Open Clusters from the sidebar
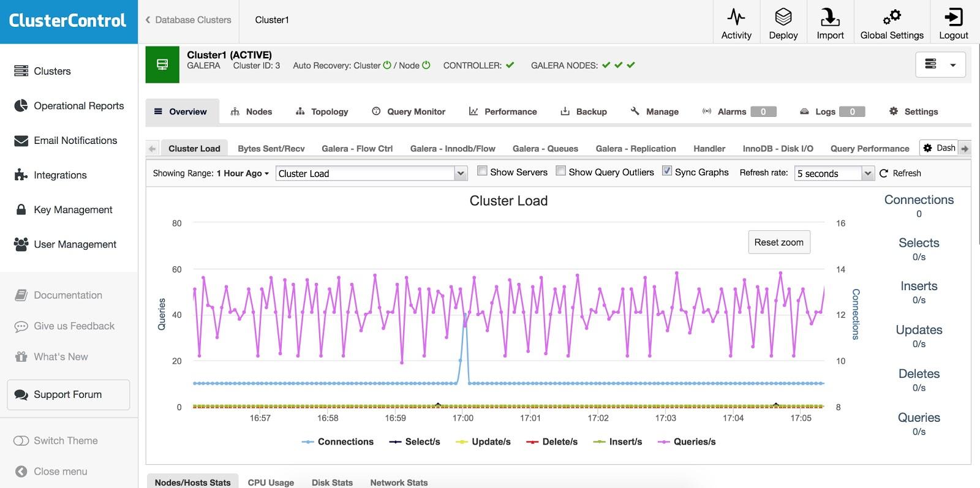 (42, 71)
